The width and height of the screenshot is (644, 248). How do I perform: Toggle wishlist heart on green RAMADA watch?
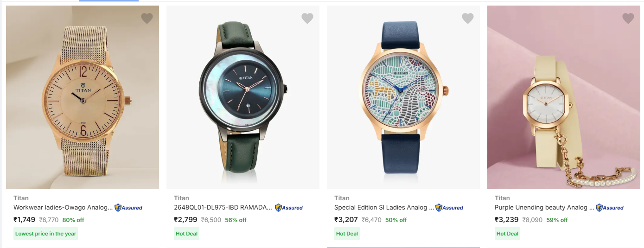pos(307,19)
